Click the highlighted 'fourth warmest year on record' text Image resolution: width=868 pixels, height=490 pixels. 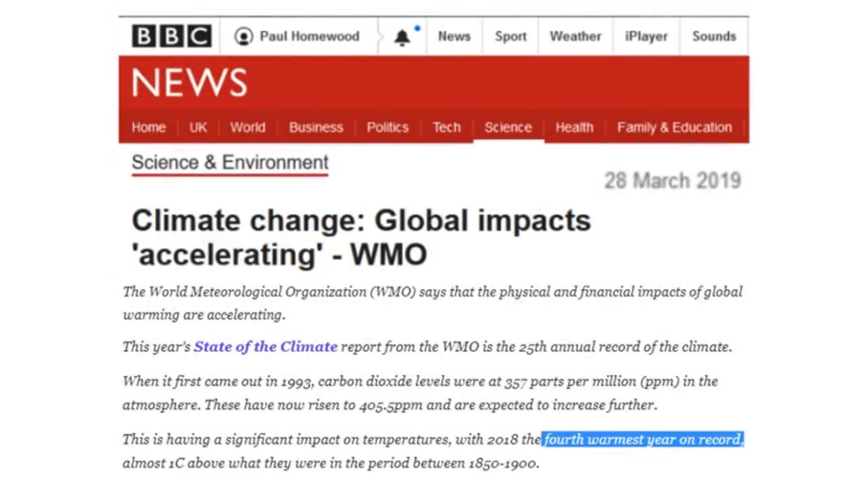(643, 439)
